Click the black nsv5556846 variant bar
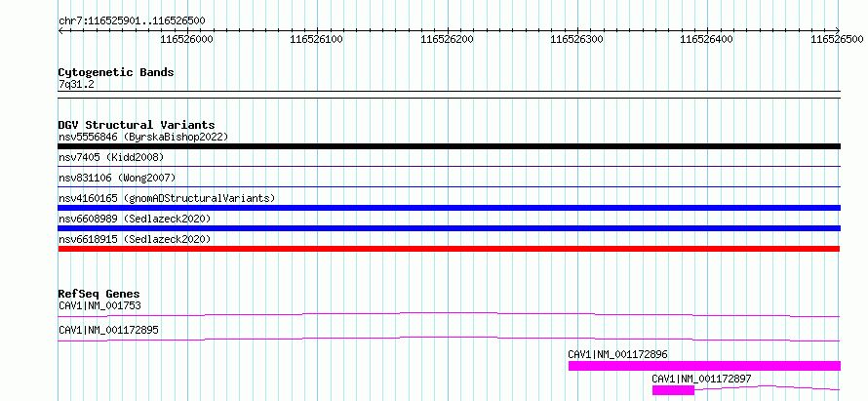The height and width of the screenshot is (401, 868). coord(449,146)
